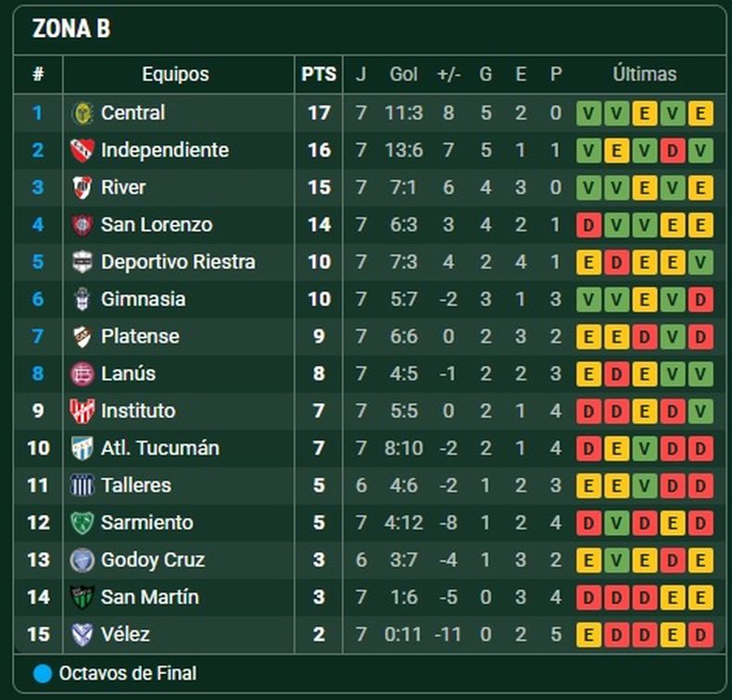
Task: Click the Rosario Central club crest
Action: (x=82, y=113)
